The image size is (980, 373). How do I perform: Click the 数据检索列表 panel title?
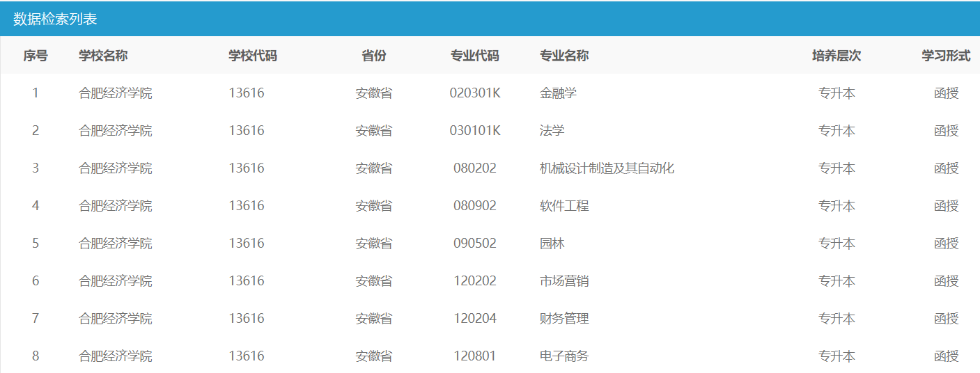click(55, 19)
